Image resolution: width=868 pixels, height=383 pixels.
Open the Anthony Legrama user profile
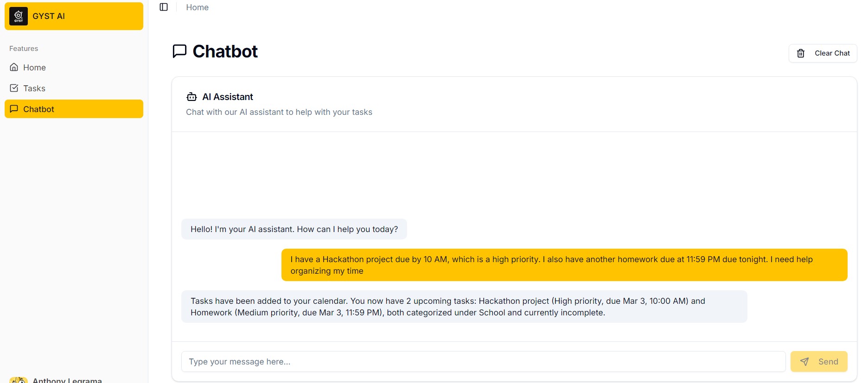point(67,380)
